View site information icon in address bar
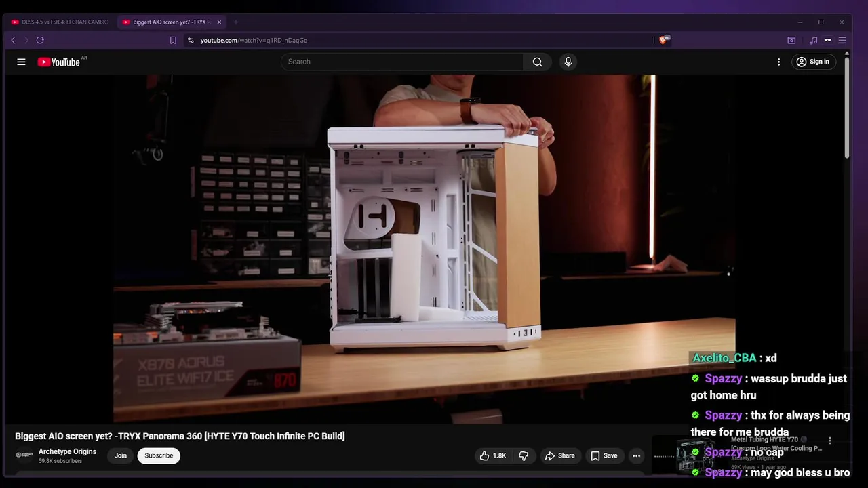This screenshot has width=868, height=488. (x=191, y=41)
